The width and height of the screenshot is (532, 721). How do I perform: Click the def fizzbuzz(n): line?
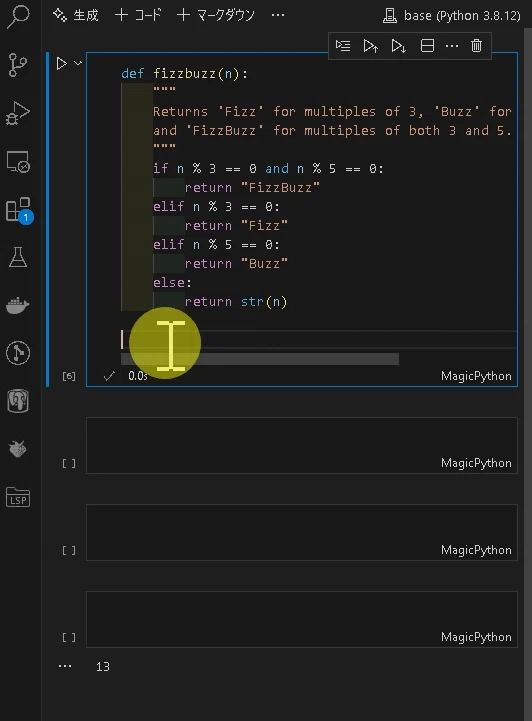tap(184, 74)
